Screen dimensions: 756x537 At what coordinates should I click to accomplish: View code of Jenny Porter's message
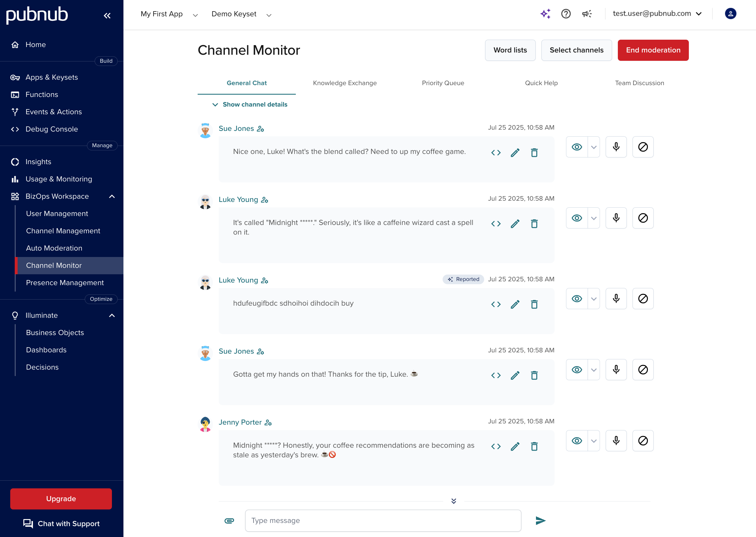coord(496,446)
